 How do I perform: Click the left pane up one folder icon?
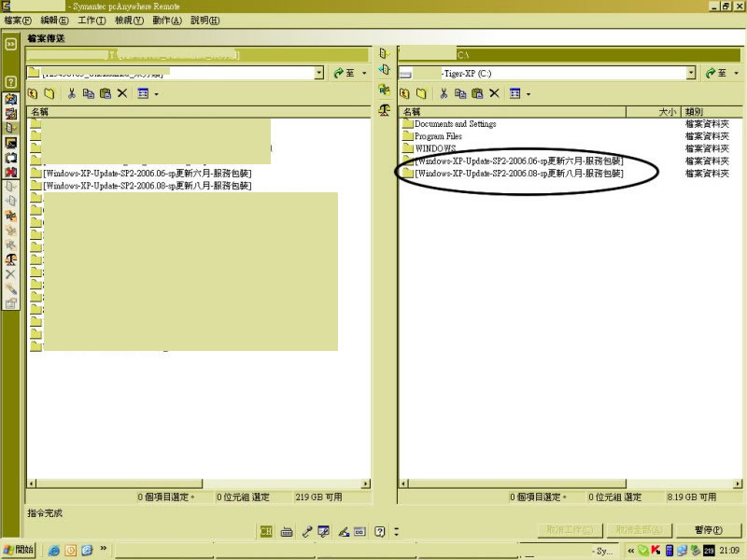(33, 93)
